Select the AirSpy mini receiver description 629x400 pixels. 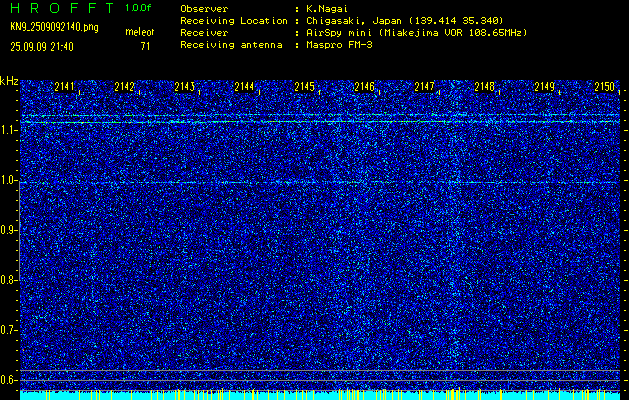416,33
